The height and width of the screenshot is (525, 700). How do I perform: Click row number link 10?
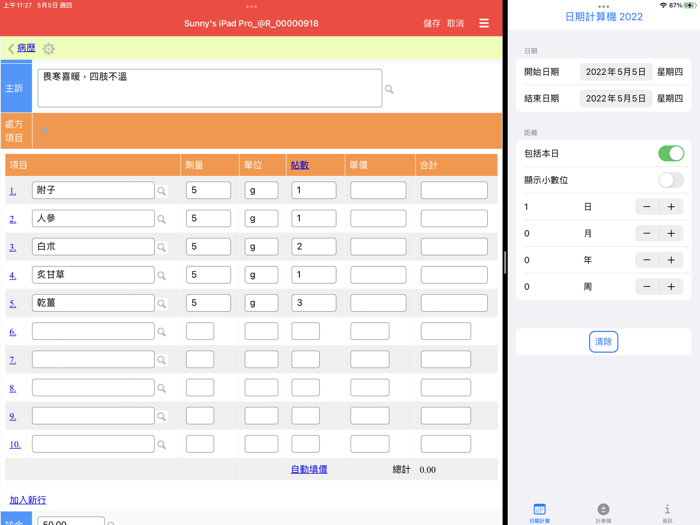[15, 445]
